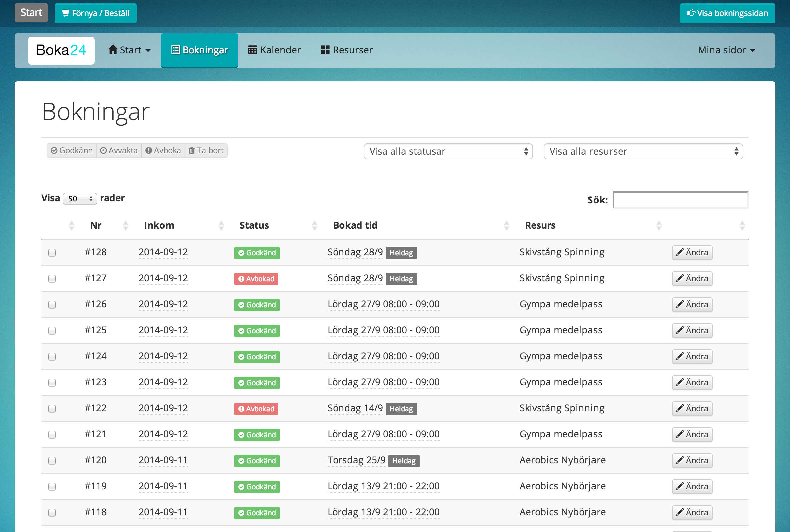This screenshot has height=532, width=790.
Task: Click the Ta bort trash button
Action: click(206, 151)
